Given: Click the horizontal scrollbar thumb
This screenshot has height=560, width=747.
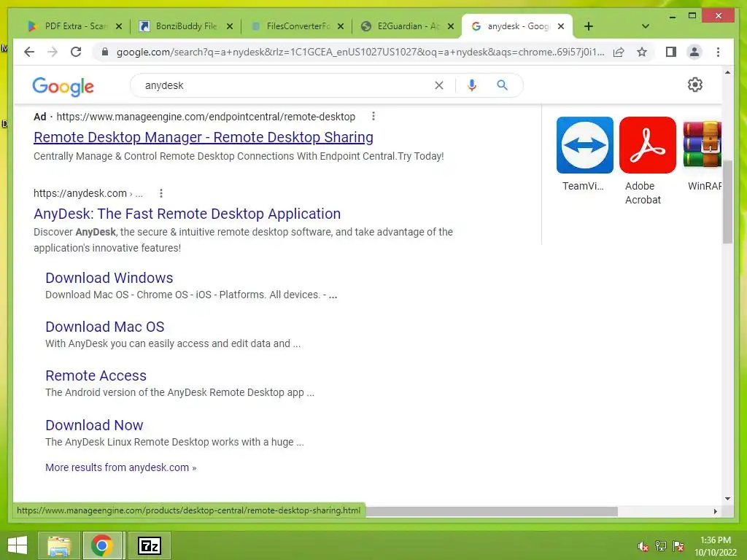Looking at the screenshot, I should point(492,511).
